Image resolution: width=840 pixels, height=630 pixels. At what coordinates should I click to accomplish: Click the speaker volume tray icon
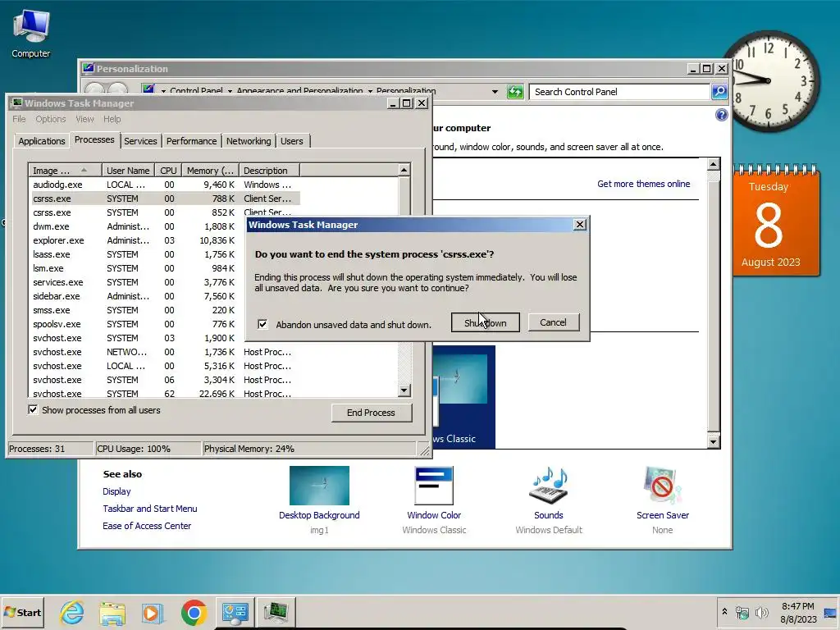tap(761, 612)
